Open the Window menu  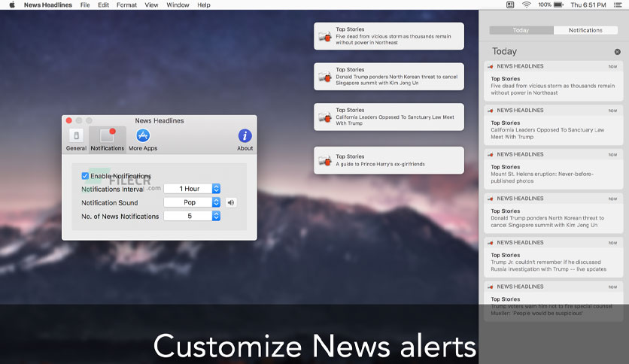coord(178,5)
